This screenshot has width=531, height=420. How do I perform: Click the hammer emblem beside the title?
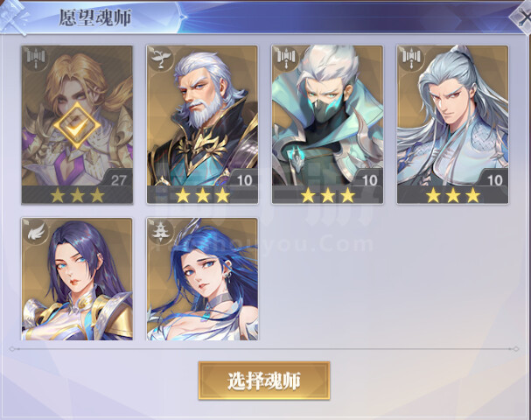click(14, 18)
